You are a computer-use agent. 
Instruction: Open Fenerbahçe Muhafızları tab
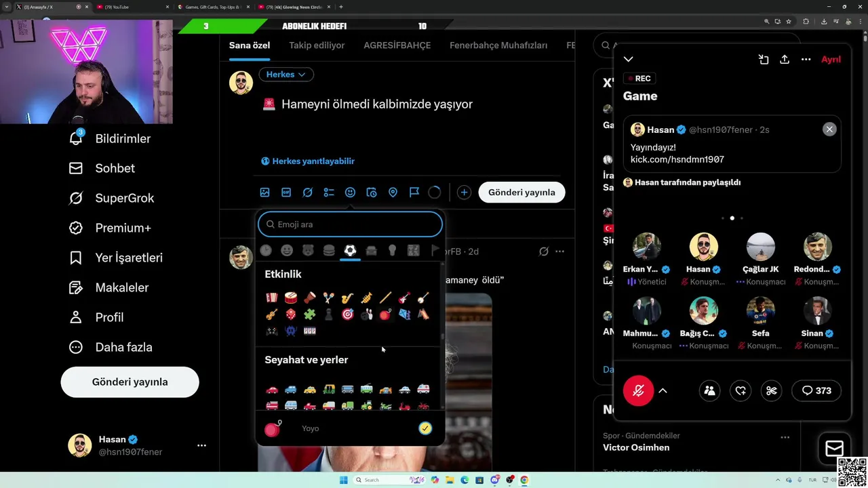pos(498,45)
